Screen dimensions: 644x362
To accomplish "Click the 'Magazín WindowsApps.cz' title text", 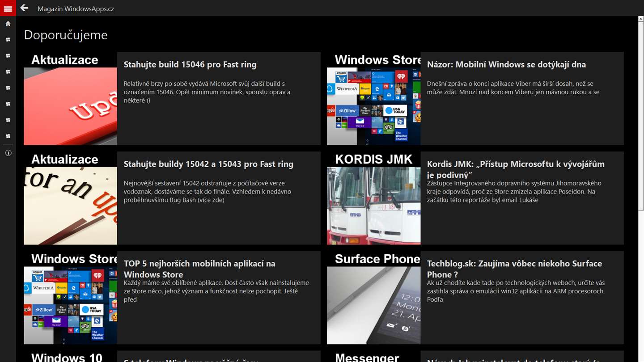I will tap(76, 8).
